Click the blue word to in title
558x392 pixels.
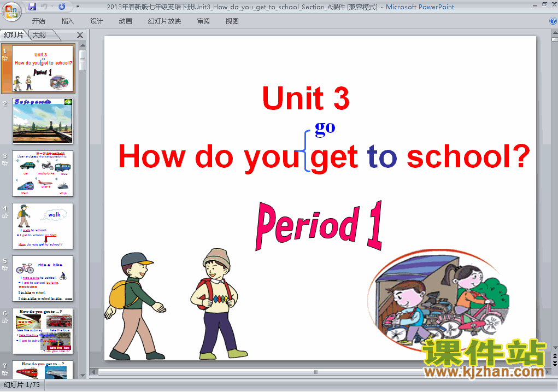click(382, 157)
